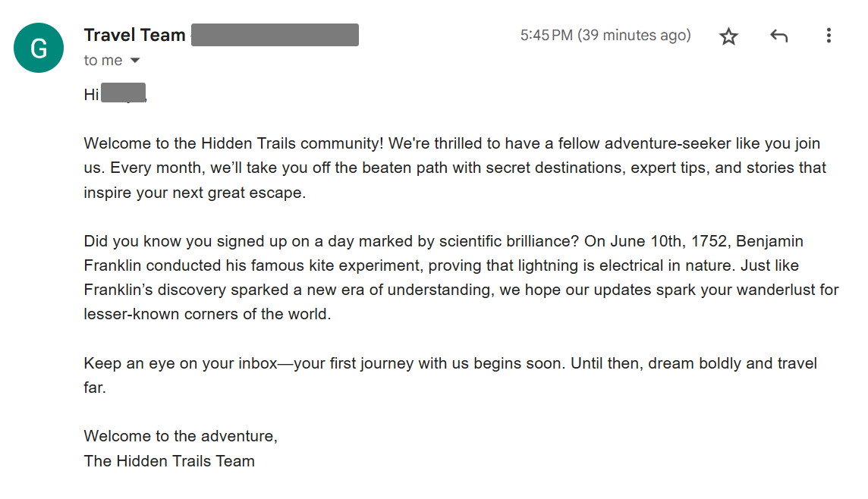Reply using the arrow icon
868x499 pixels.
778,36
